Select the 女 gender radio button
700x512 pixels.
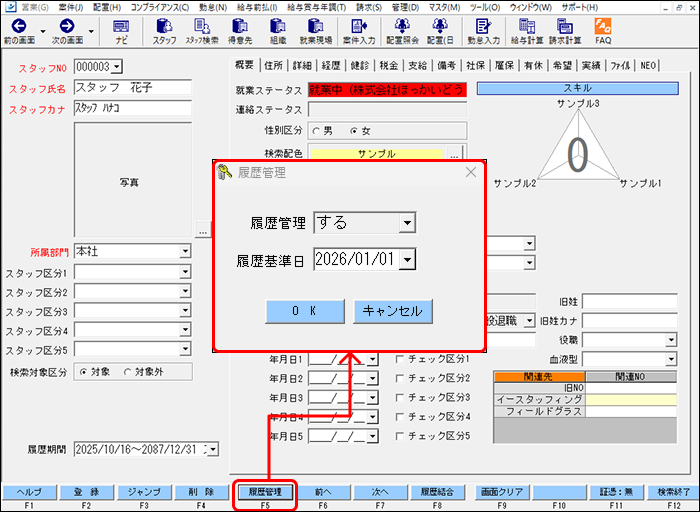coord(354,131)
